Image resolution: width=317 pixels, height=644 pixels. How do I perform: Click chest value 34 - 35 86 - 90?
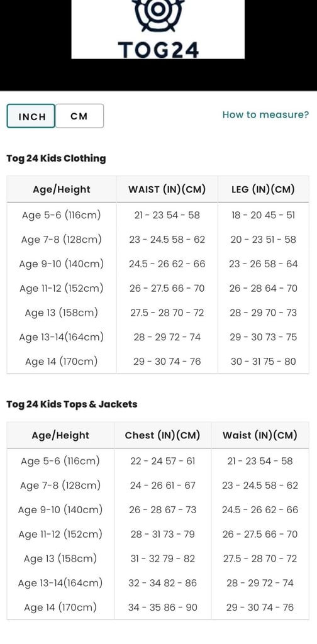[163, 607]
